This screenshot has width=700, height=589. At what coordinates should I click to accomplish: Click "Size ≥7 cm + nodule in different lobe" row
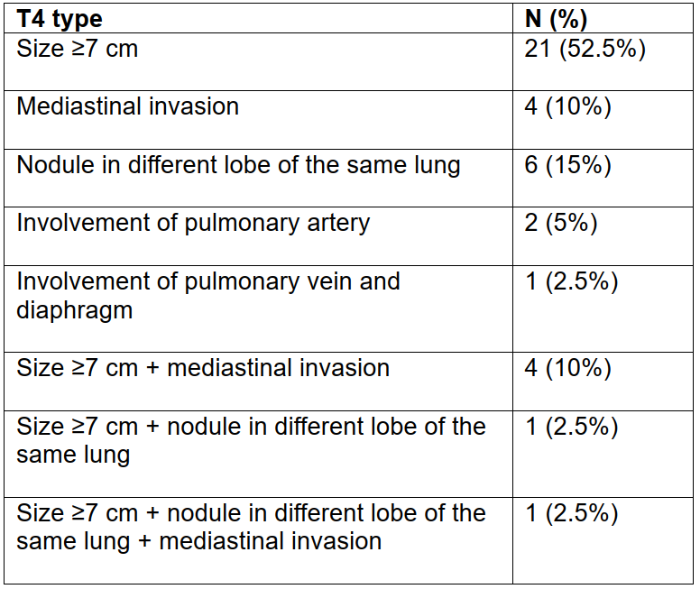[x=251, y=440]
